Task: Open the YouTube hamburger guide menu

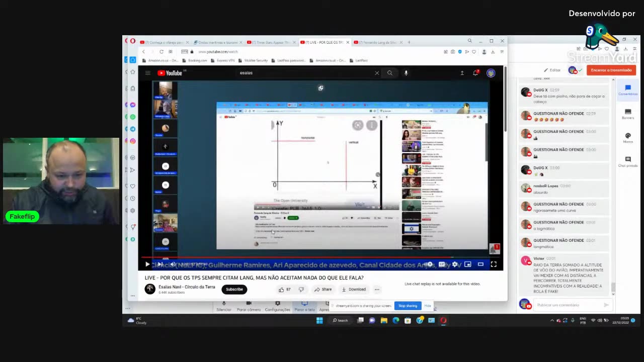Action: click(147, 73)
